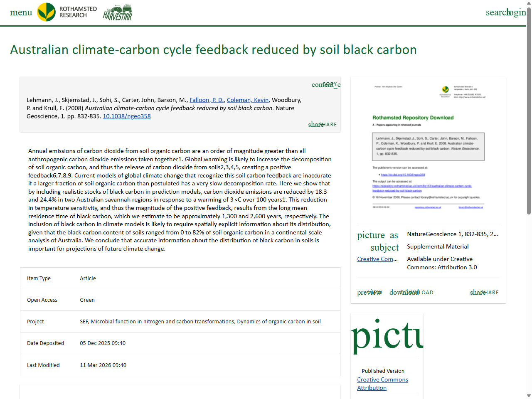The width and height of the screenshot is (532, 399).
Task: Click the Creative Commons Attribution license link
Action: pyautogui.click(x=382, y=384)
